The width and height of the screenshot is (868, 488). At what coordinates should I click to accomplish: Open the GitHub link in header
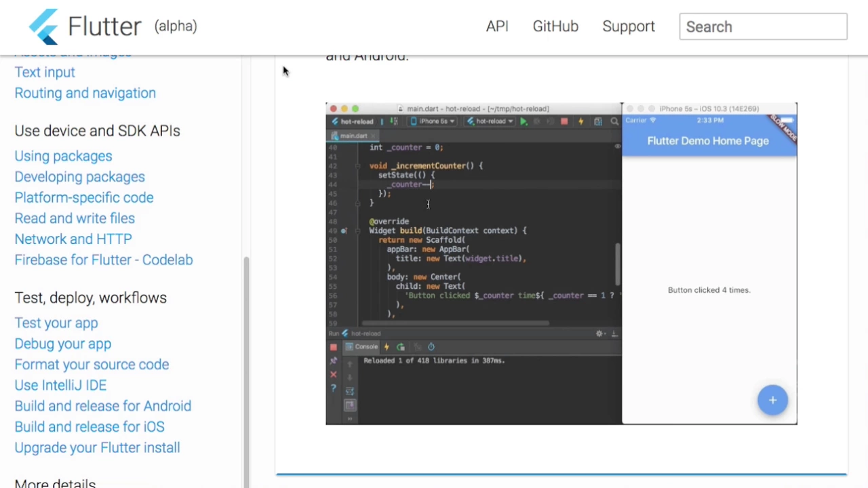555,26
